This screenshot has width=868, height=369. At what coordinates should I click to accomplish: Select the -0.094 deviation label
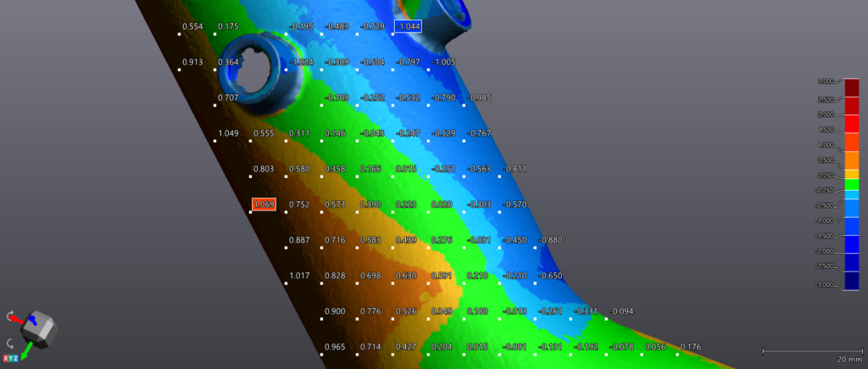[621, 310]
